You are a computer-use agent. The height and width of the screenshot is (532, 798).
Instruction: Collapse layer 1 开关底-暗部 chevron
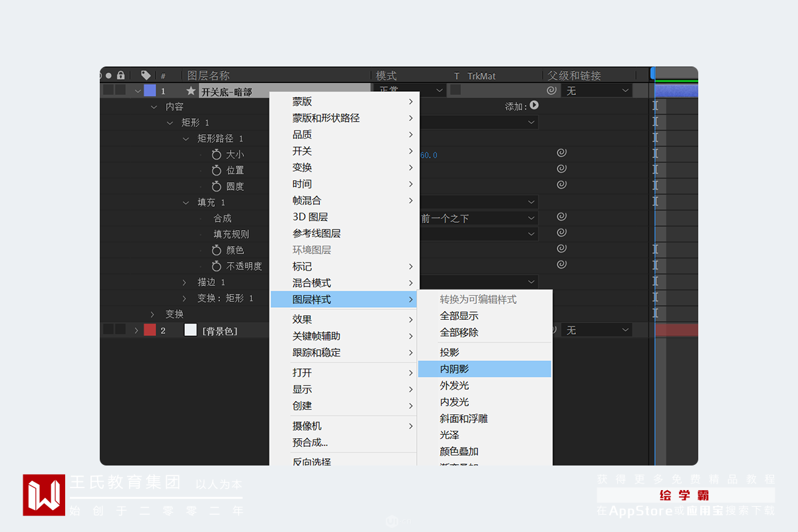(x=138, y=91)
